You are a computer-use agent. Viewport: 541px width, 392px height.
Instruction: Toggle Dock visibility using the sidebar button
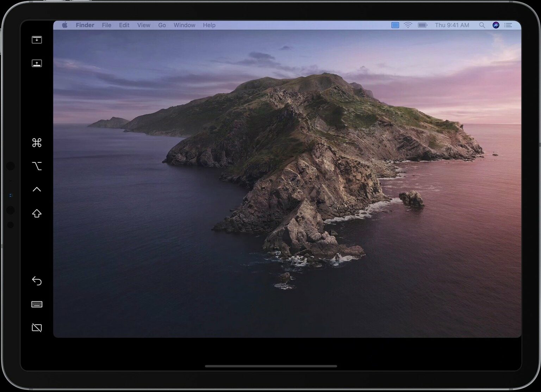[36, 63]
